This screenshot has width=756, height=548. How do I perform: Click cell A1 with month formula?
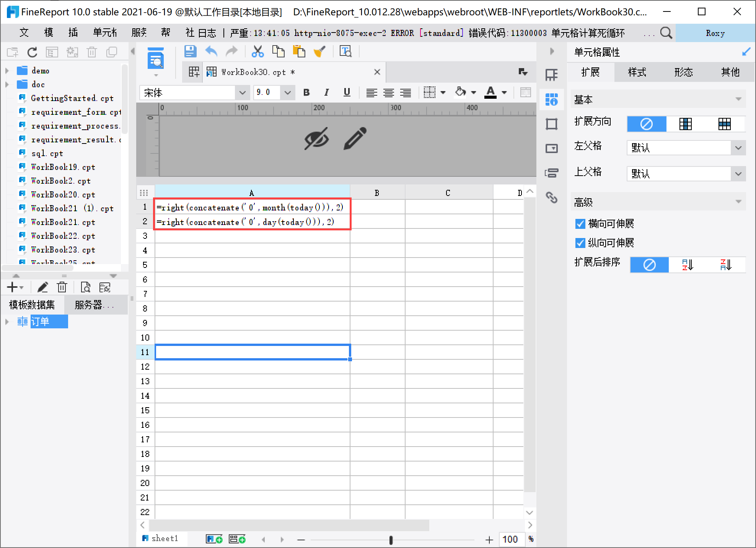252,207
